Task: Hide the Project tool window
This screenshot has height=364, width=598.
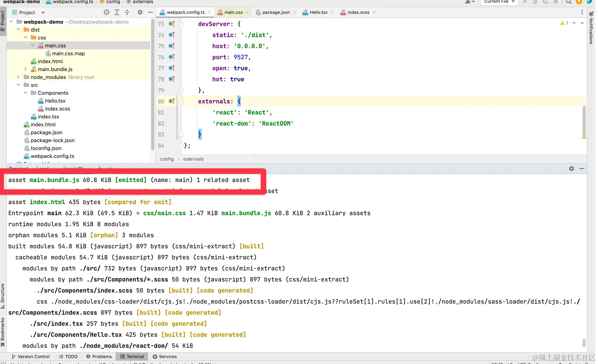Action: (150, 12)
